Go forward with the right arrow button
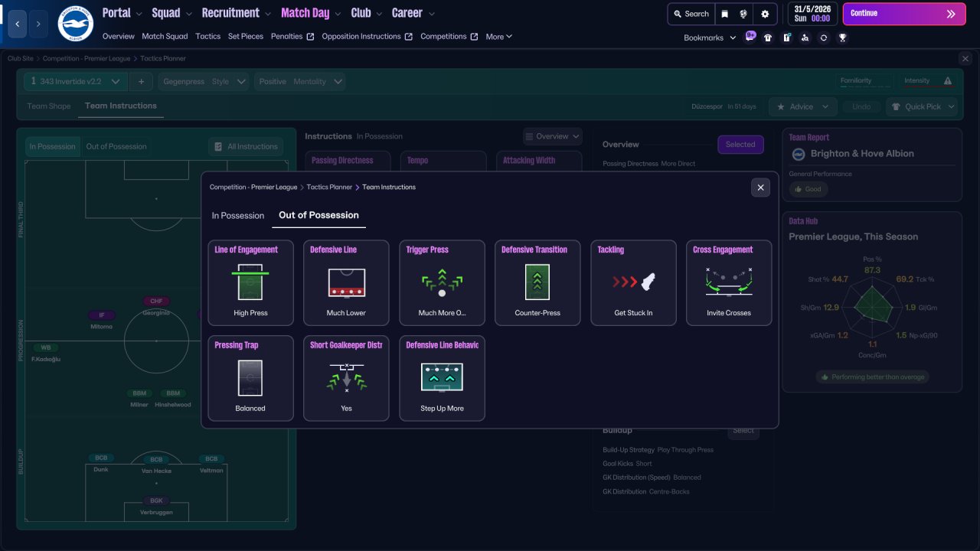The image size is (980, 551). 38,24
